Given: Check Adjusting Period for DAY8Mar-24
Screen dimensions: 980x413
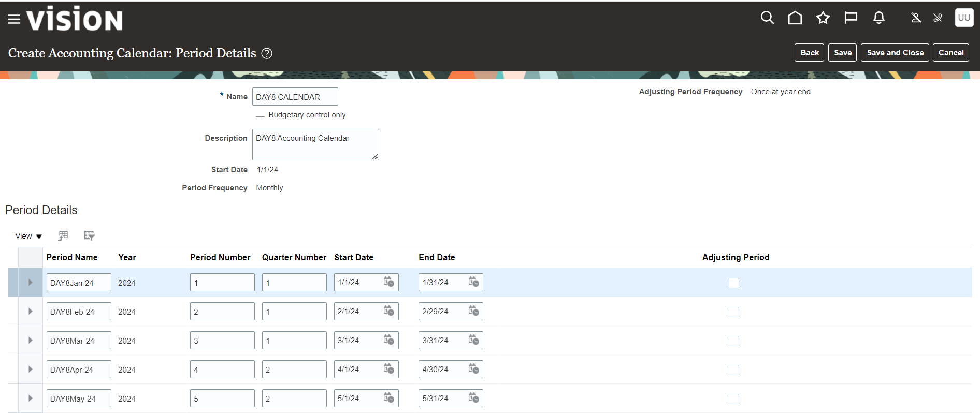Looking at the screenshot, I should pos(734,341).
